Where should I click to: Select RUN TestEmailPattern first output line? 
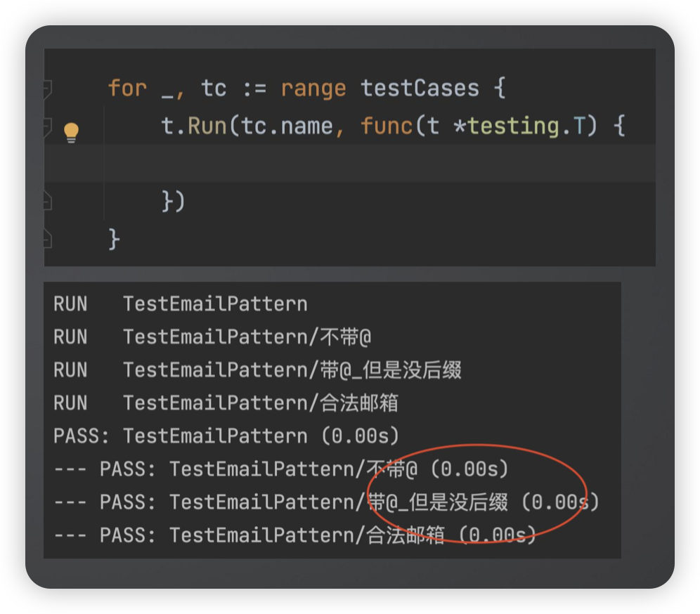[180, 304]
